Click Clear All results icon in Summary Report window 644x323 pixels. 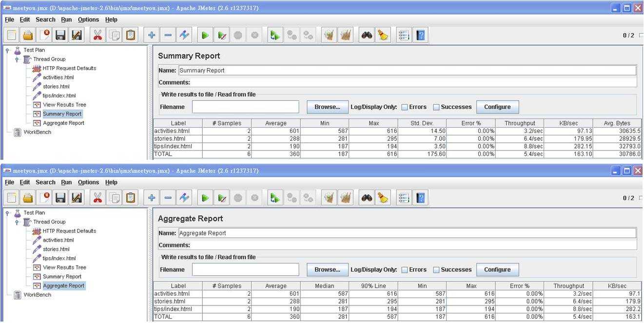pyautogui.click(x=346, y=35)
